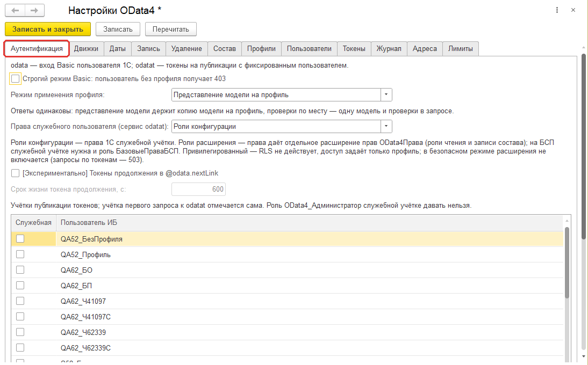The image size is (588, 365).
Task: Click the users table vertical scrollbar
Action: (567, 262)
